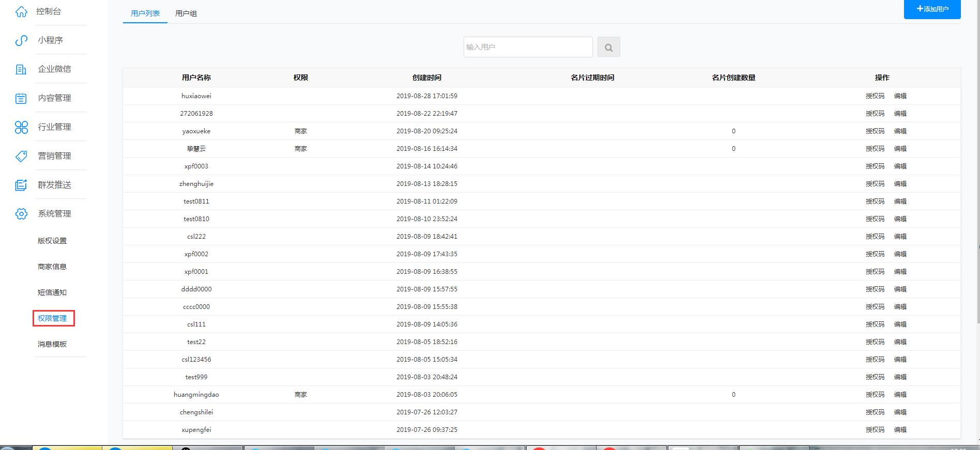Switch to 用户列表 tab

click(x=145, y=13)
